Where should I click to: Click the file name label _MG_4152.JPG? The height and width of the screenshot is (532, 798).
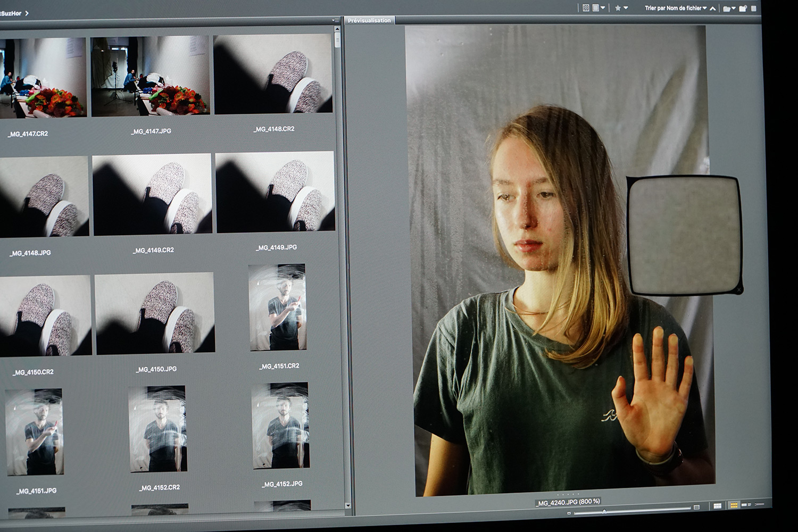coord(282,484)
